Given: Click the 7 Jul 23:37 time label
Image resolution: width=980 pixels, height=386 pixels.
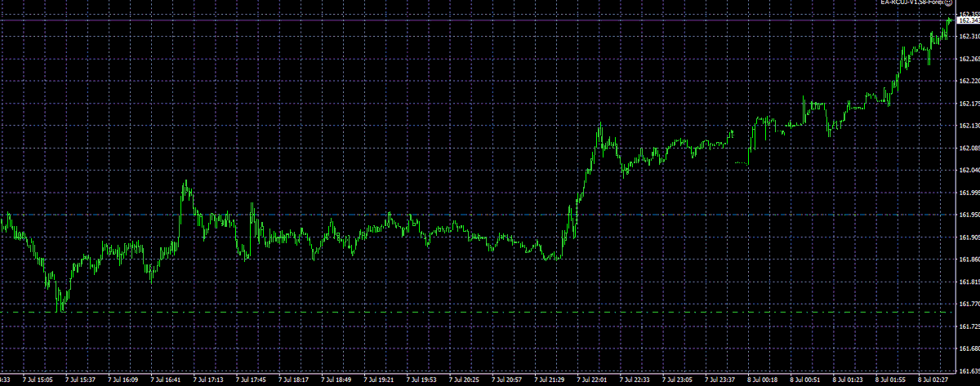Looking at the screenshot, I should [721, 380].
